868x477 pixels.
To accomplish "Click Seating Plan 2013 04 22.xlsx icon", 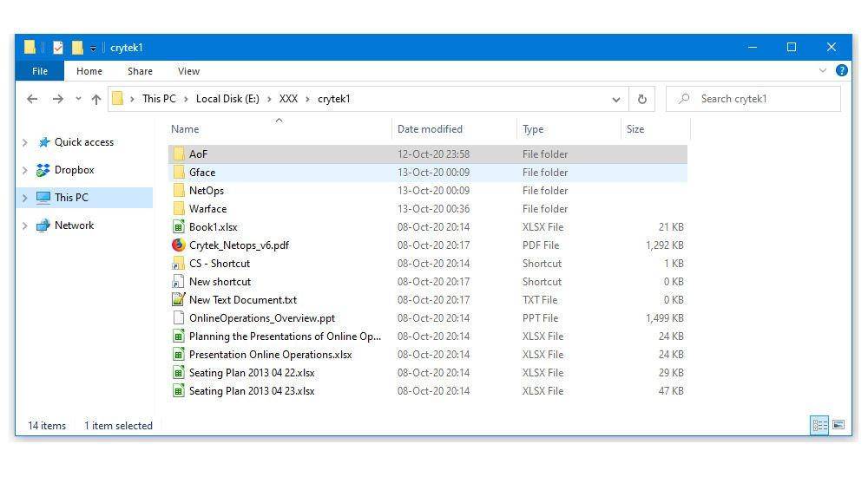I will [178, 373].
